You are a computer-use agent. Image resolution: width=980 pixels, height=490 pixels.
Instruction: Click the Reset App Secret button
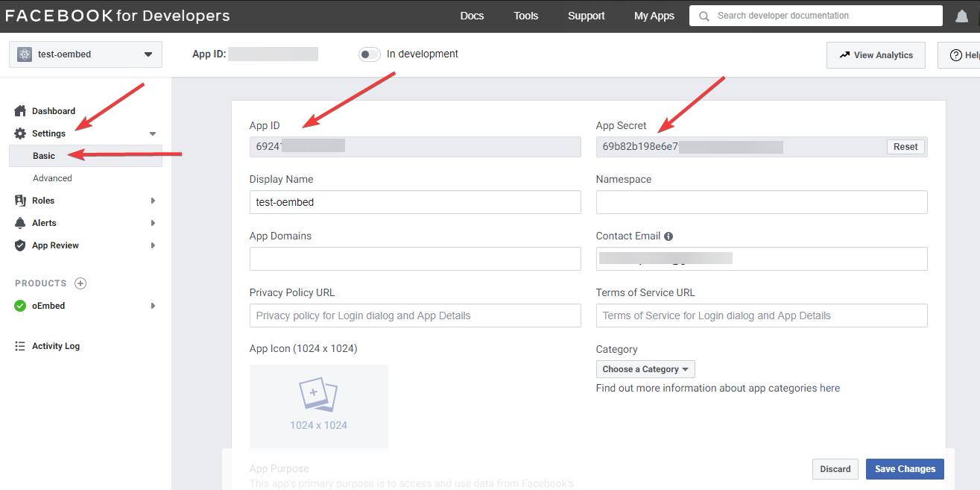[905, 147]
